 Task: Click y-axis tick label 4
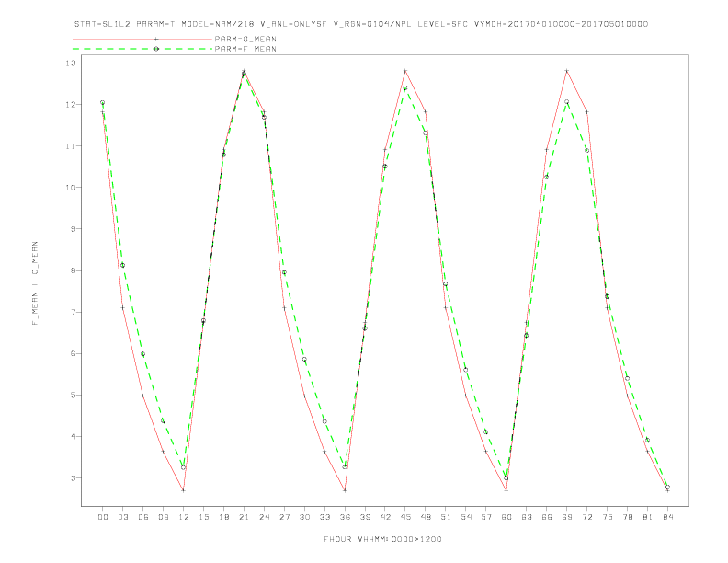tap(74, 436)
